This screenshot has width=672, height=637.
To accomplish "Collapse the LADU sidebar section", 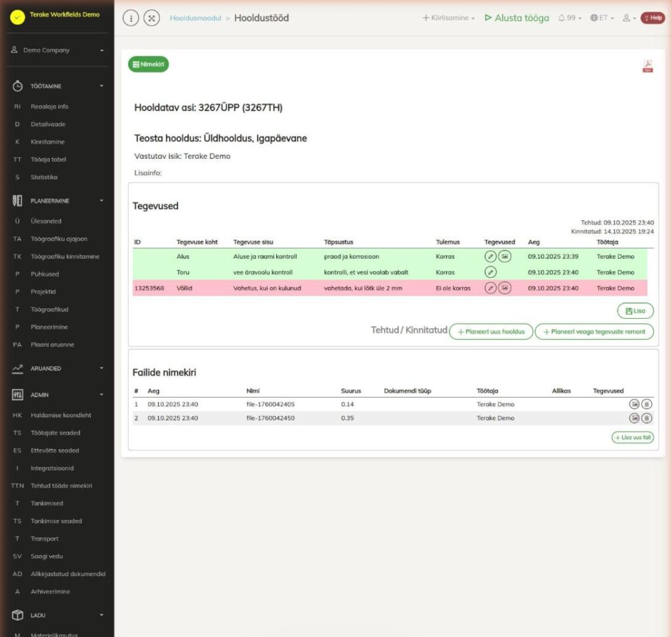I will coord(57,615).
